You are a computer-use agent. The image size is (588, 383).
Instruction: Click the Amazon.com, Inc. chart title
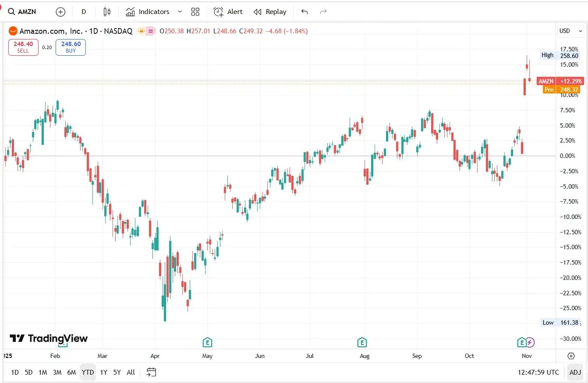[x=51, y=31]
